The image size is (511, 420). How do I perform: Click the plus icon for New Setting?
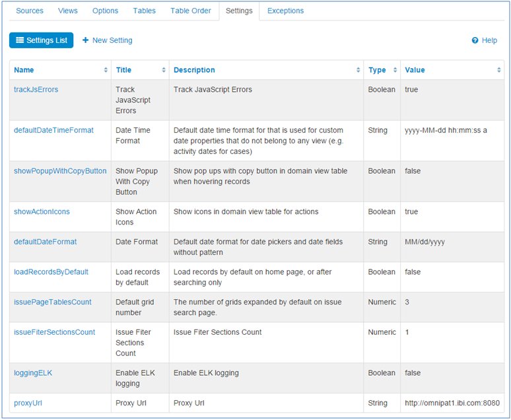(86, 41)
